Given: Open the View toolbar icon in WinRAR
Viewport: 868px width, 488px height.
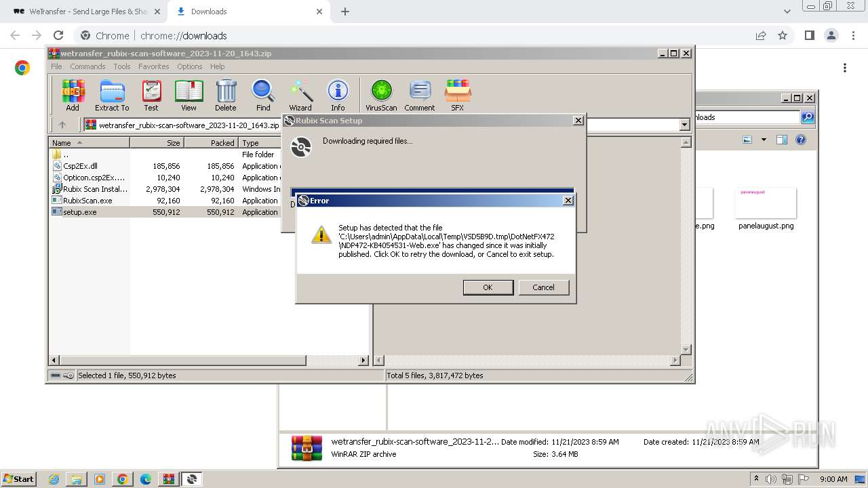Looking at the screenshot, I should pos(189,95).
